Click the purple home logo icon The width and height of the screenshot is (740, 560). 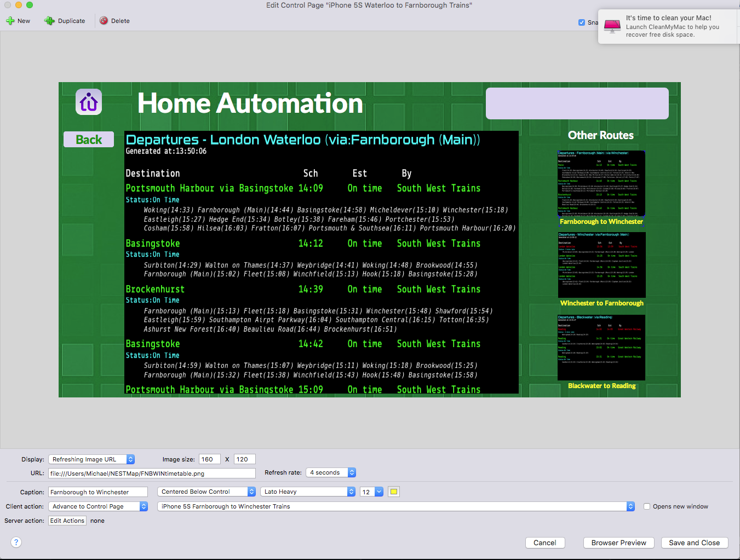pyautogui.click(x=89, y=102)
